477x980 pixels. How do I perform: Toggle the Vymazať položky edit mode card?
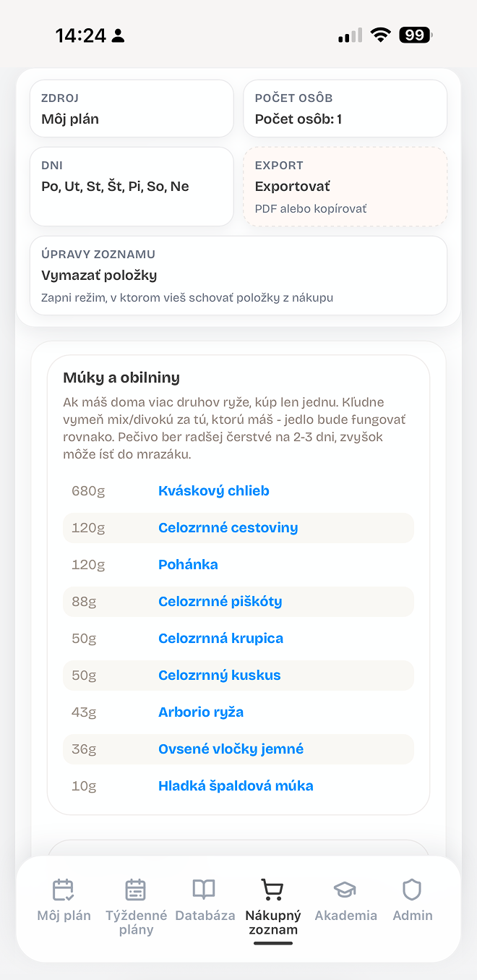point(239,276)
